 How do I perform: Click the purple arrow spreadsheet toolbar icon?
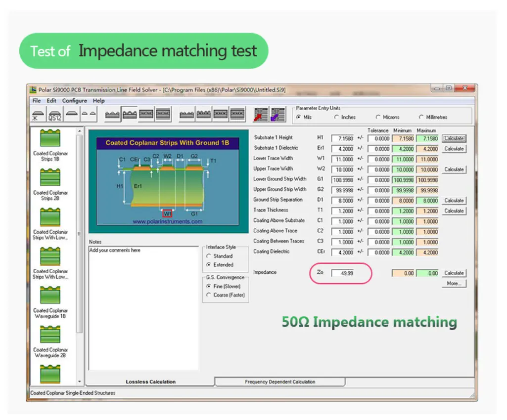[278, 114]
